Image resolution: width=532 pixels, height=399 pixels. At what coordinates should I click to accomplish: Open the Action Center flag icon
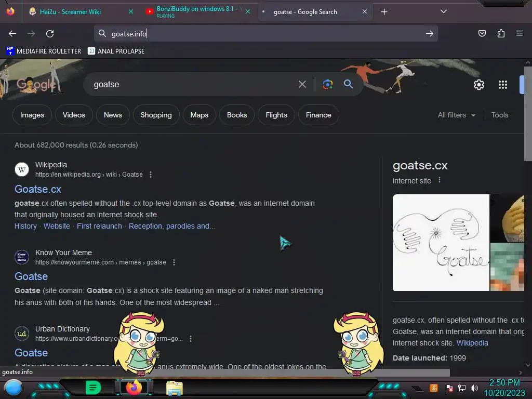pos(449,388)
